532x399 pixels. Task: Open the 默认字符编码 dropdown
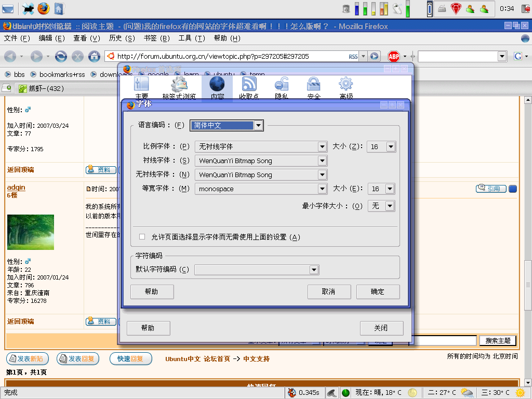[x=257, y=270]
